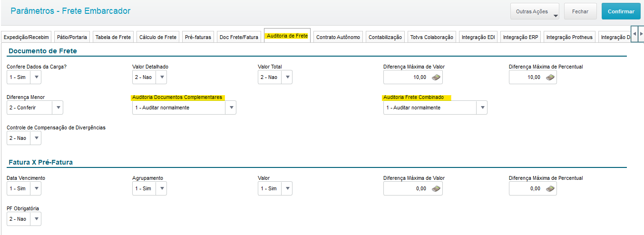644x235 pixels.
Task: Click money icon in Fatura X Pré-Fatura Diferença Máxima de Percentual
Action: pyautogui.click(x=550, y=188)
